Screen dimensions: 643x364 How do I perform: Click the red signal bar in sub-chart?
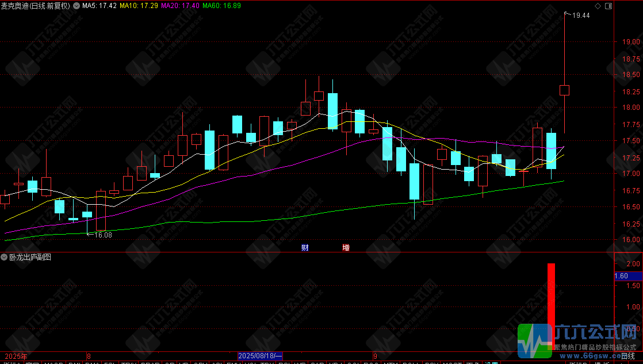coord(551,306)
